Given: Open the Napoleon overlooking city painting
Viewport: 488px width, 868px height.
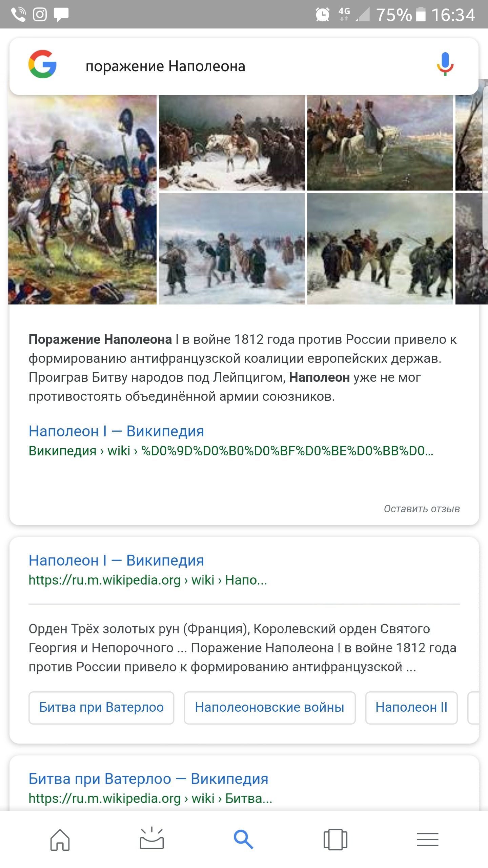Looking at the screenshot, I should pyautogui.click(x=380, y=143).
